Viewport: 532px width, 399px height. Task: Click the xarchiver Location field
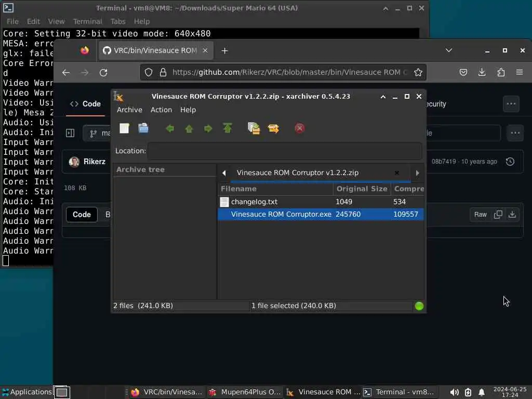pos(284,151)
